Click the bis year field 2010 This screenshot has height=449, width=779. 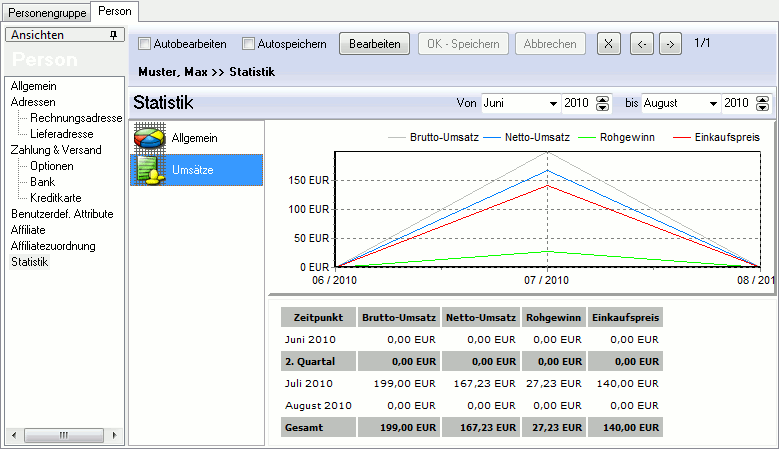[x=737, y=103]
